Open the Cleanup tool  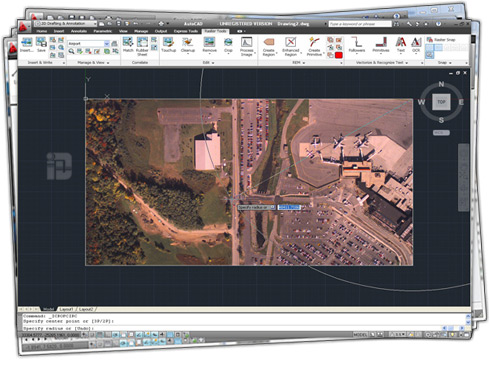point(188,45)
